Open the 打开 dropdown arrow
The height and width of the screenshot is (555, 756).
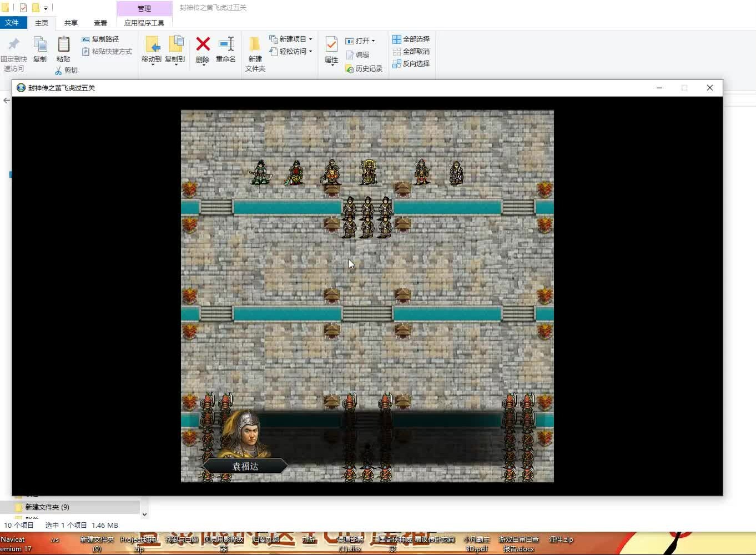[x=373, y=41]
